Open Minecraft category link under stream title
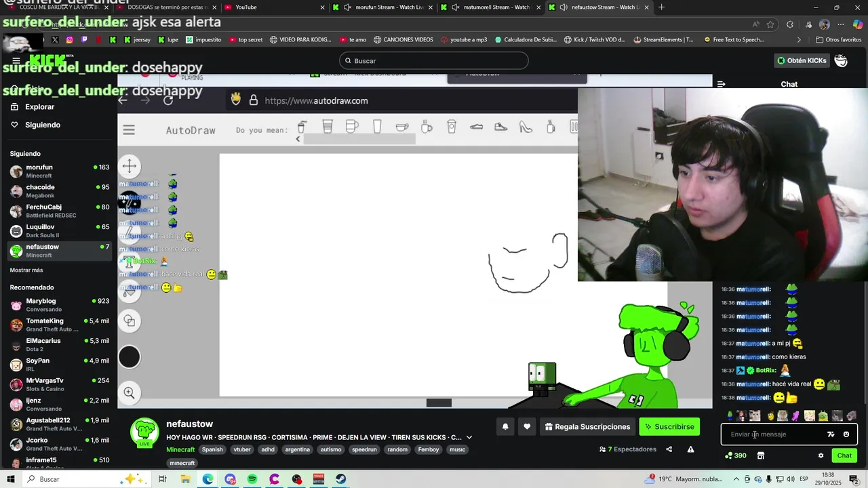Image resolution: width=868 pixels, height=488 pixels. click(x=180, y=449)
